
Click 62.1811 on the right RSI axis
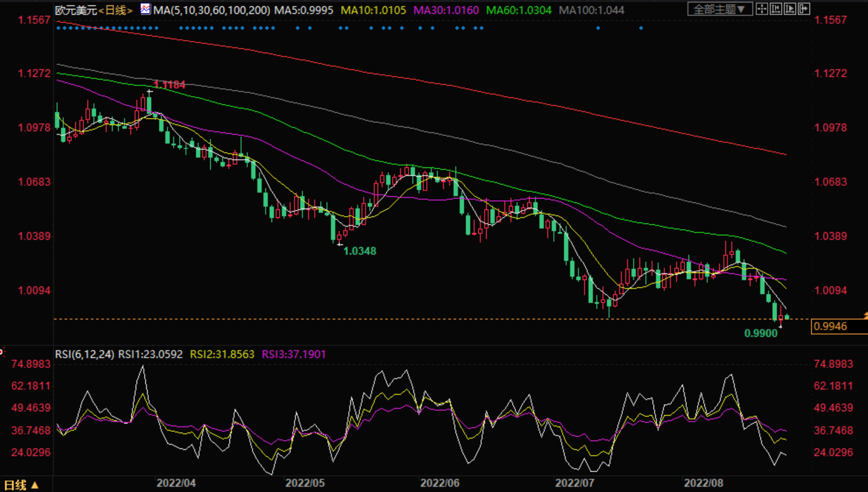[834, 386]
